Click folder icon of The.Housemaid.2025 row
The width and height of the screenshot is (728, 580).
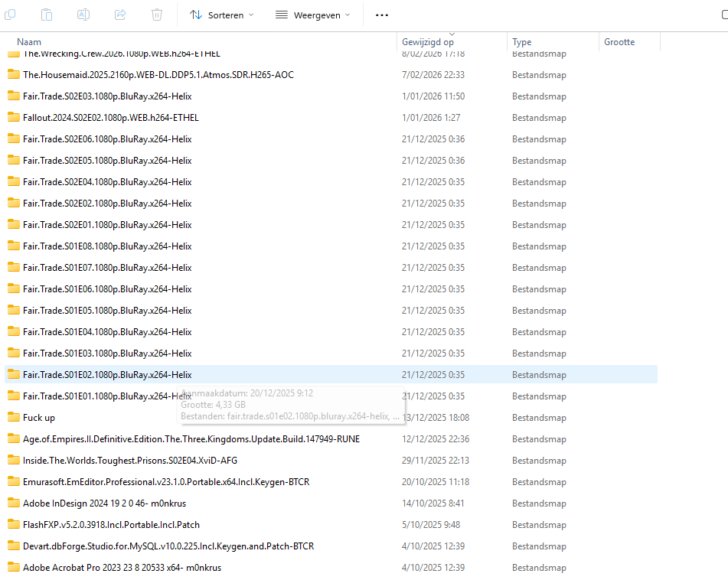click(14, 74)
